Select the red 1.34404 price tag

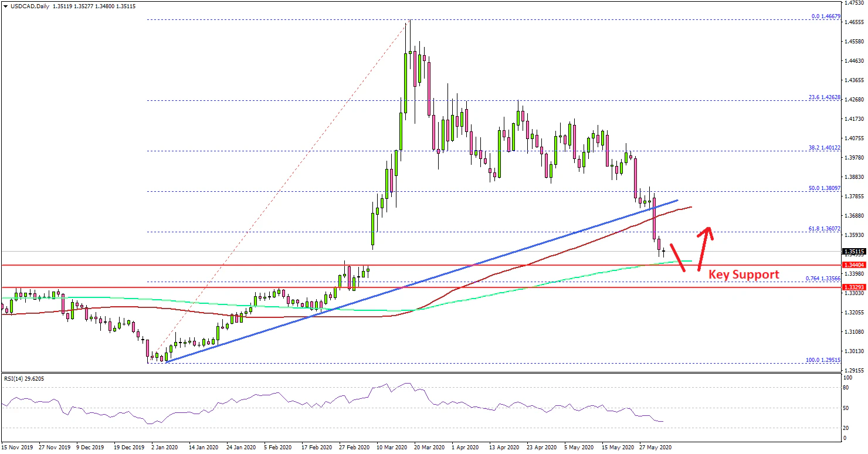(x=853, y=265)
